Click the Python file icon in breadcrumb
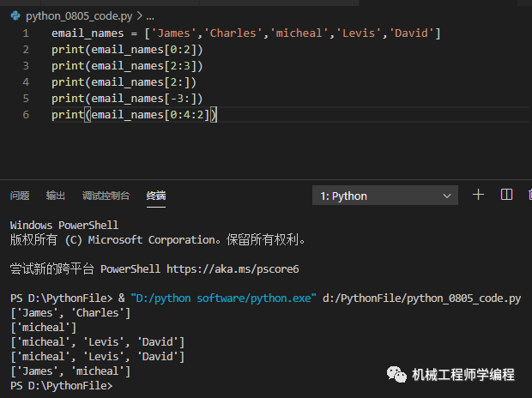Screen dimensions: 532x398 (x=15, y=15)
